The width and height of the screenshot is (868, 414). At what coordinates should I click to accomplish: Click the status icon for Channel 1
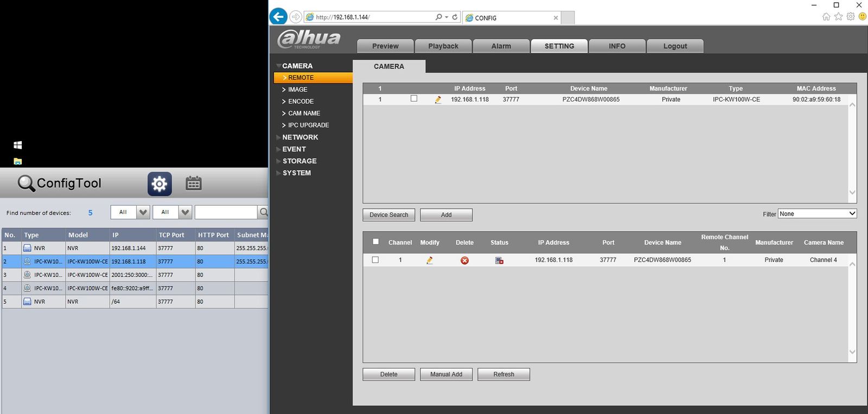click(x=499, y=260)
